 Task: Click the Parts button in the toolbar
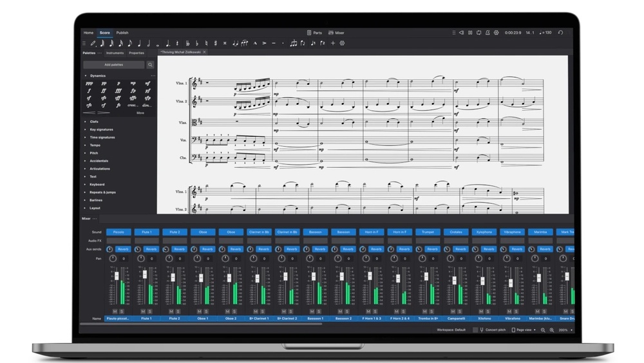point(314,33)
